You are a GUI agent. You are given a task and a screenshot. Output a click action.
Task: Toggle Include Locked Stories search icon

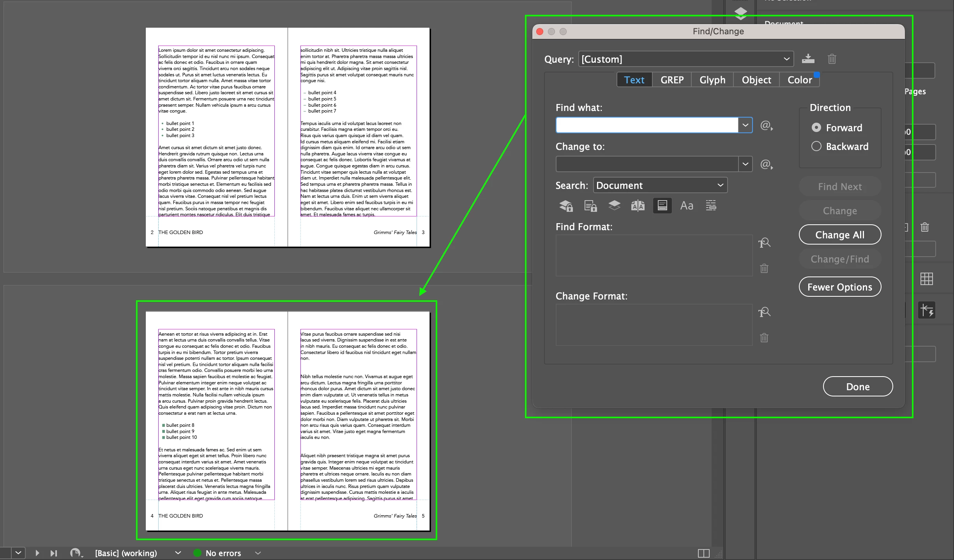coord(590,206)
